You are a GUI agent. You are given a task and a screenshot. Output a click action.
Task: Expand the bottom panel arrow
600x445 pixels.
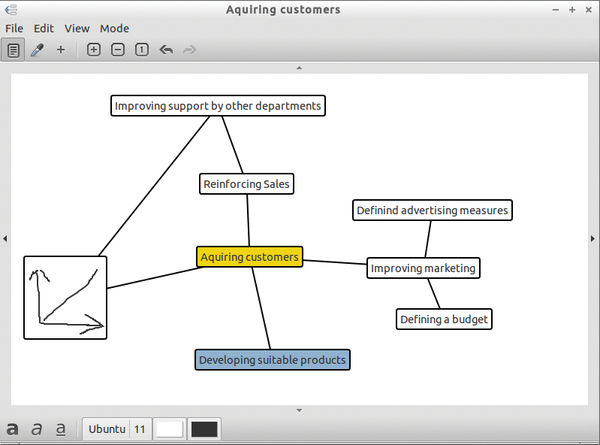[x=299, y=410]
